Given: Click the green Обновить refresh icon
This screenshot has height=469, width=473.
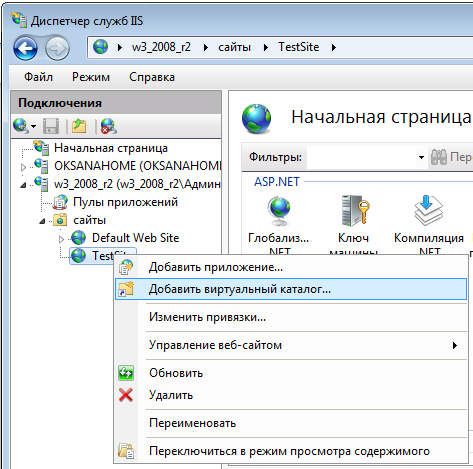Looking at the screenshot, I should [126, 373].
